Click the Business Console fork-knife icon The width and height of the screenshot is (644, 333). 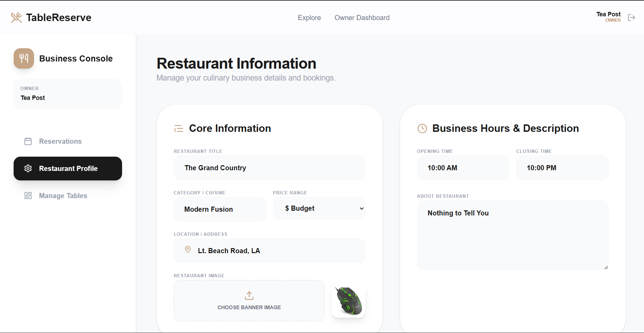[x=24, y=58]
